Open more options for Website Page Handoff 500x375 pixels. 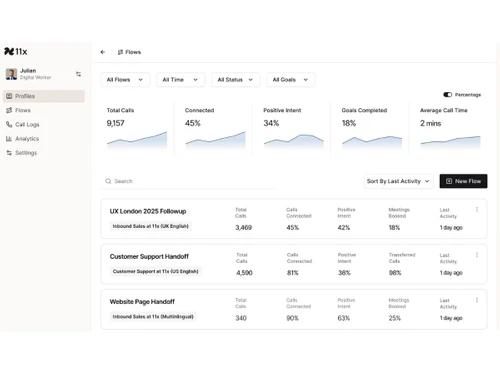[477, 300]
